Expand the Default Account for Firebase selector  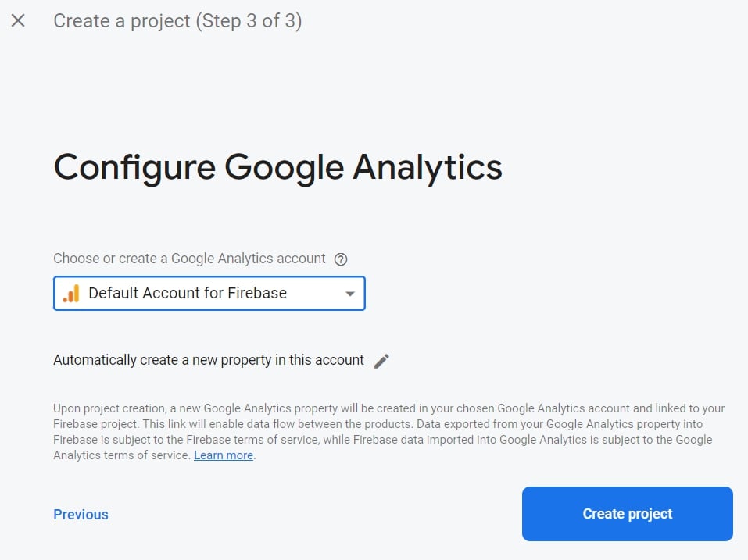(209, 293)
